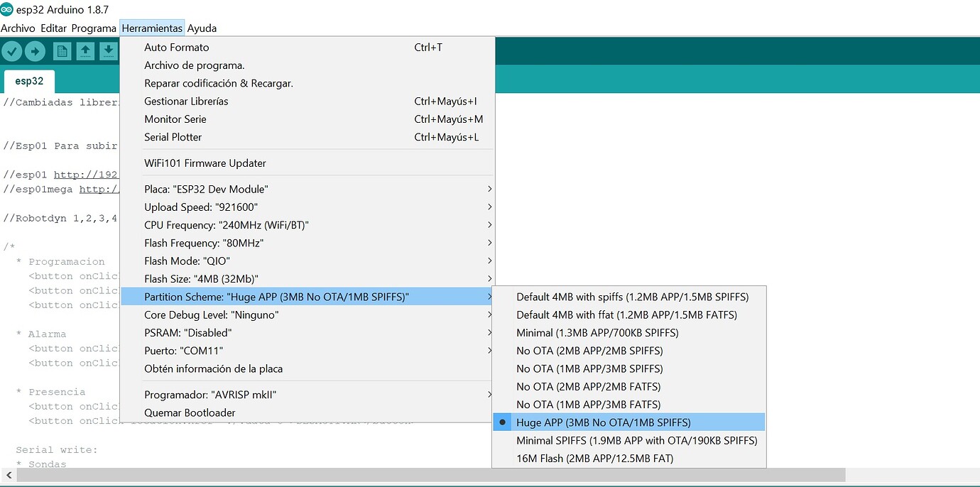The width and height of the screenshot is (980, 487).
Task: Select the No OTA (2MB APP/2MB SPIFFS) partition
Action: pos(589,350)
